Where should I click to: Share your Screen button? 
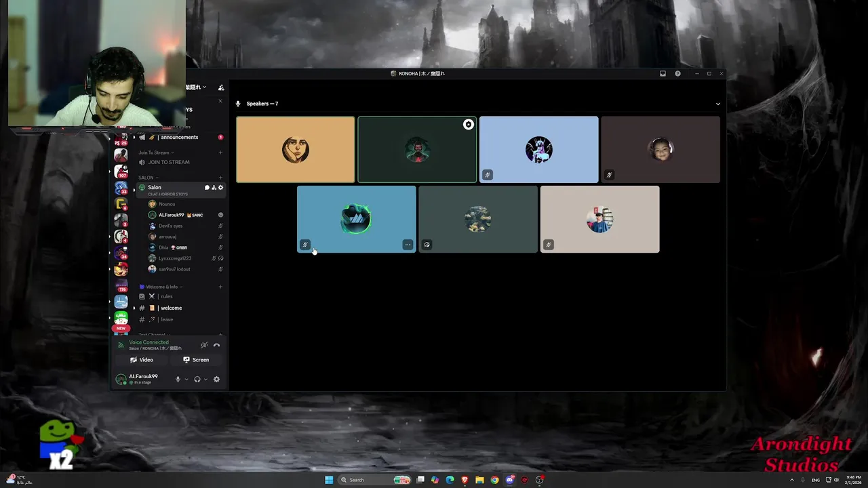[x=196, y=360]
